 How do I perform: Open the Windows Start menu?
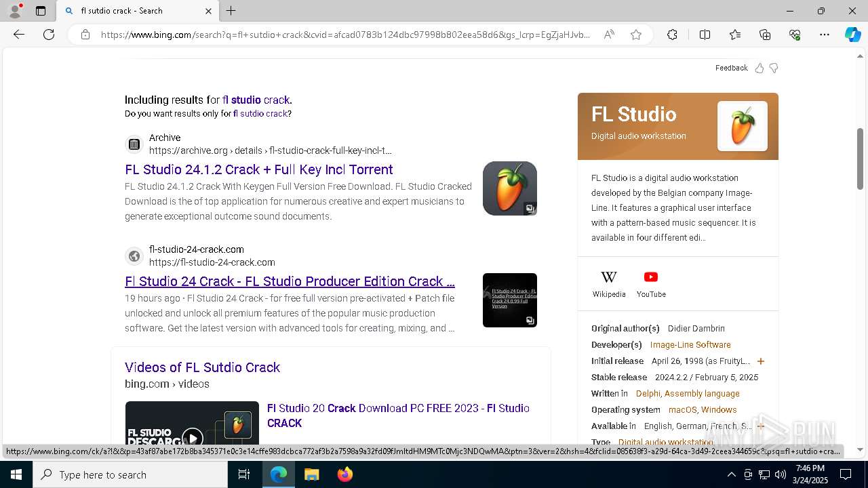tap(16, 474)
